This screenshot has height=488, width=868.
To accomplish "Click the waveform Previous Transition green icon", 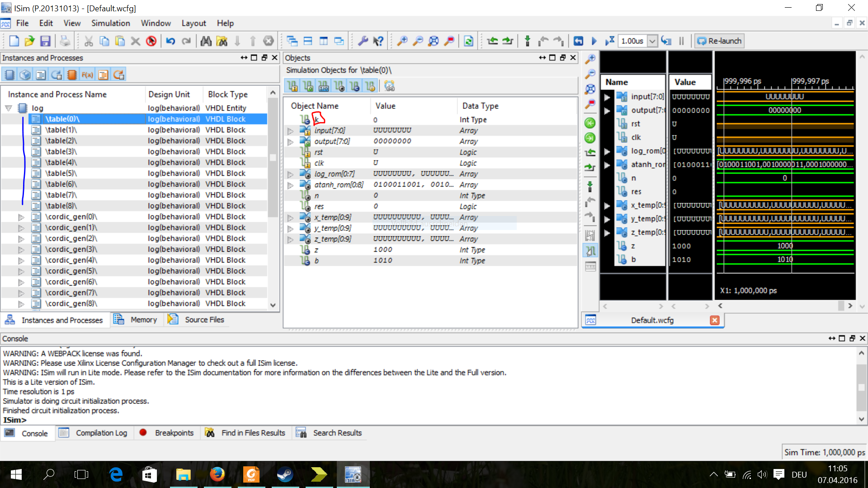I will click(590, 123).
